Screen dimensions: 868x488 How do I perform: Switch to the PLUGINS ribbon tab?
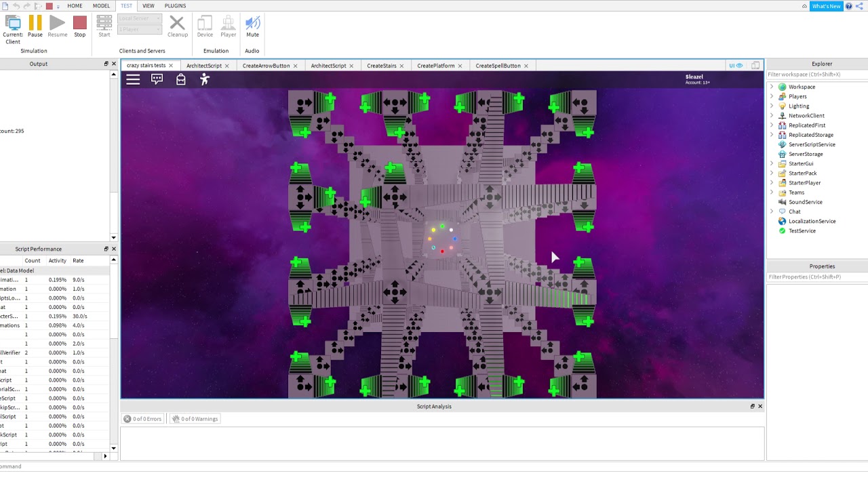click(175, 6)
